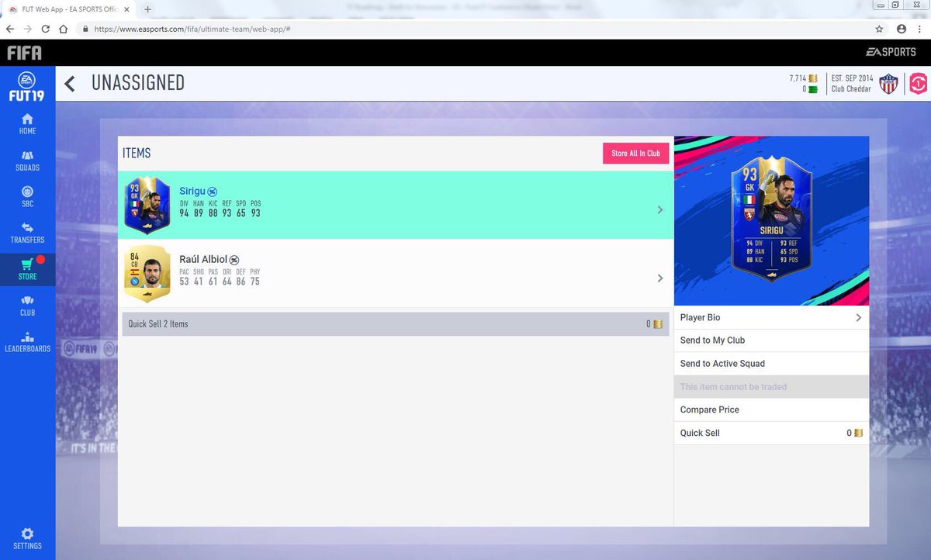Viewport: 931px width, 560px height.
Task: Navigate browser back
Action: [9, 29]
